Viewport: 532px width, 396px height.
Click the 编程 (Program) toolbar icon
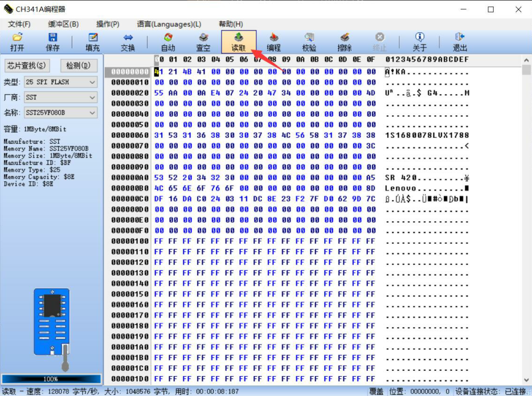pos(274,38)
